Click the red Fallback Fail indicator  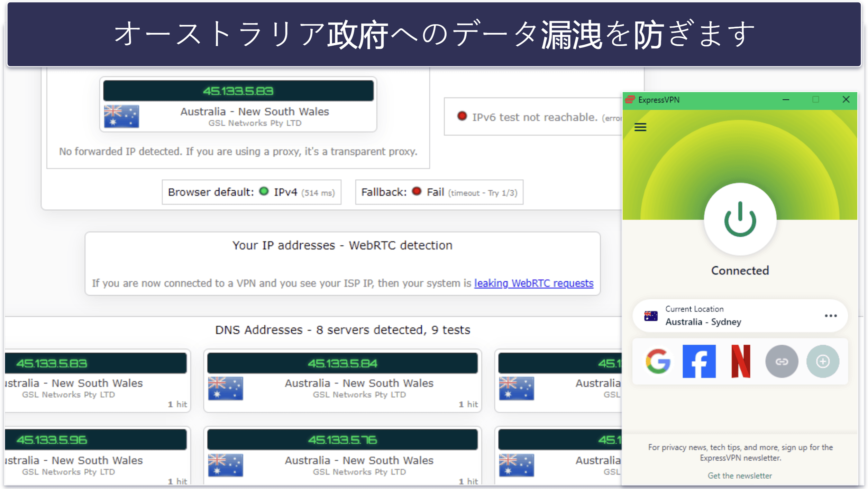[x=417, y=191]
